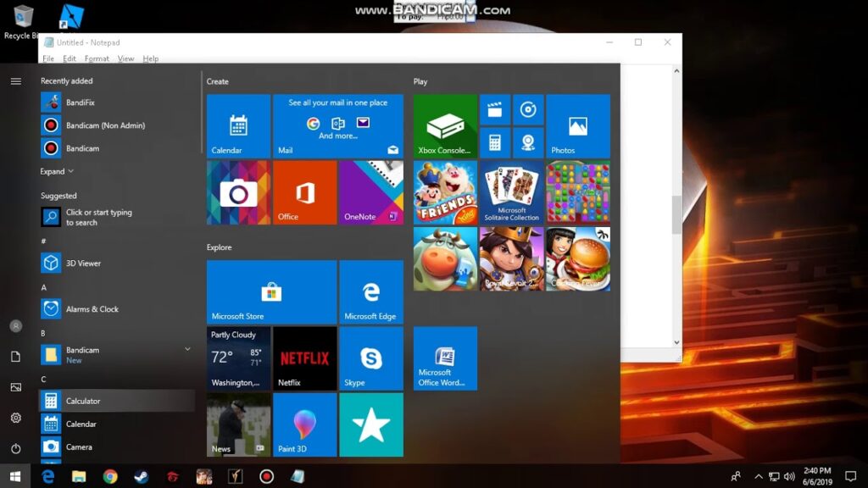Open the Paint 3D tile
Viewport: 868px width, 488px height.
(x=305, y=425)
